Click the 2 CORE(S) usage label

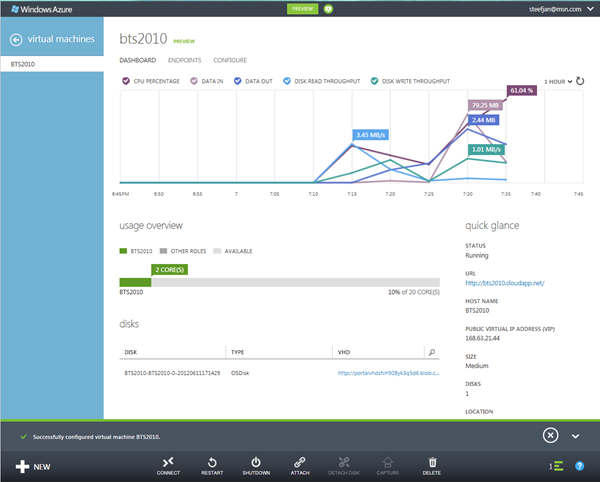click(170, 270)
